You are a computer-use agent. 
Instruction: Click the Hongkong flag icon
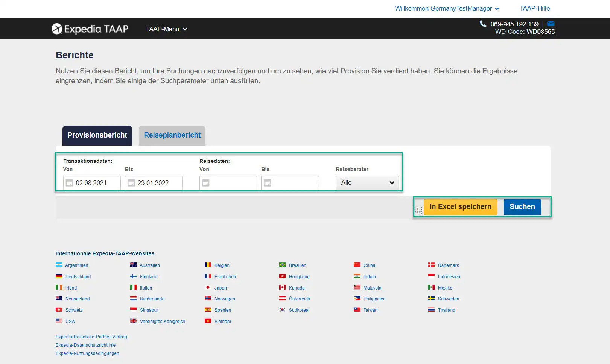point(282,276)
